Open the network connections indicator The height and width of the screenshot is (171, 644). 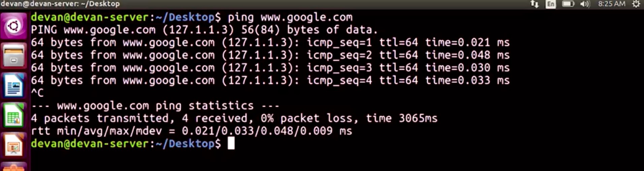535,4
